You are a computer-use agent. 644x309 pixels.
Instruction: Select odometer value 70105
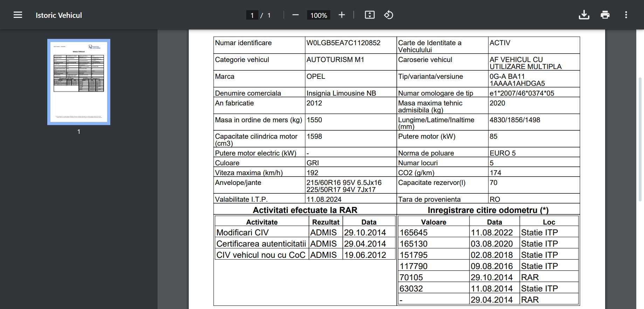(x=411, y=277)
